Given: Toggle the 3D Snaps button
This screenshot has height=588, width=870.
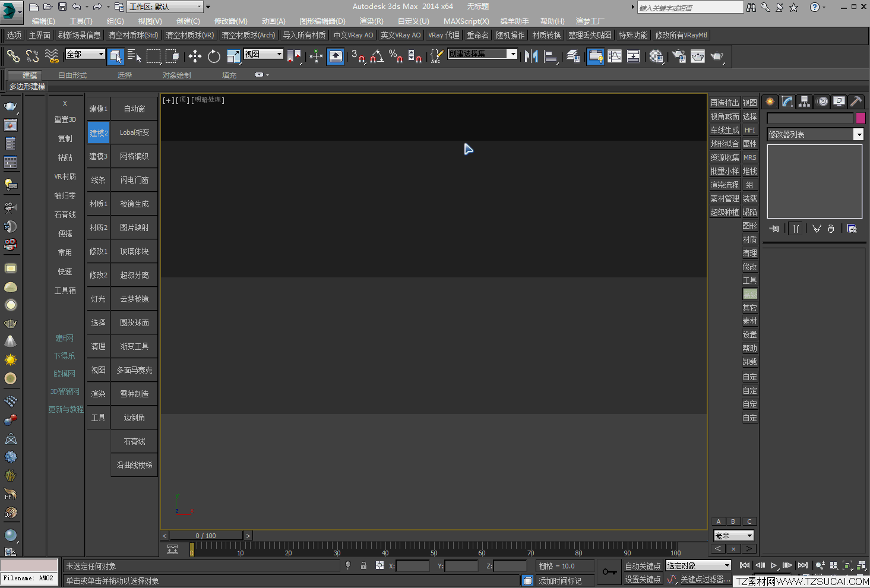Looking at the screenshot, I should coord(358,56).
